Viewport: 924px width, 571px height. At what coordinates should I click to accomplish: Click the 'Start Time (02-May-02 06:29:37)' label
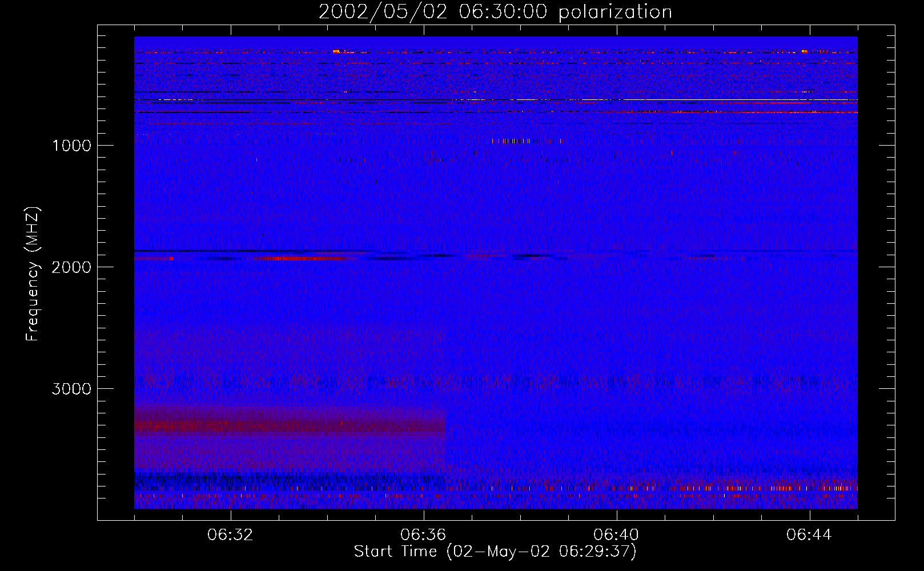[495, 552]
